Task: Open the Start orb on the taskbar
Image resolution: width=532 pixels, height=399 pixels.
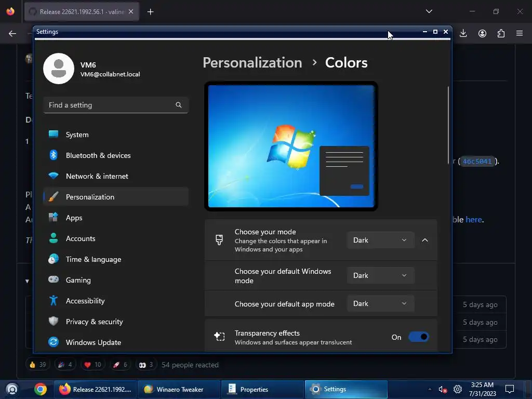Action: (x=12, y=389)
